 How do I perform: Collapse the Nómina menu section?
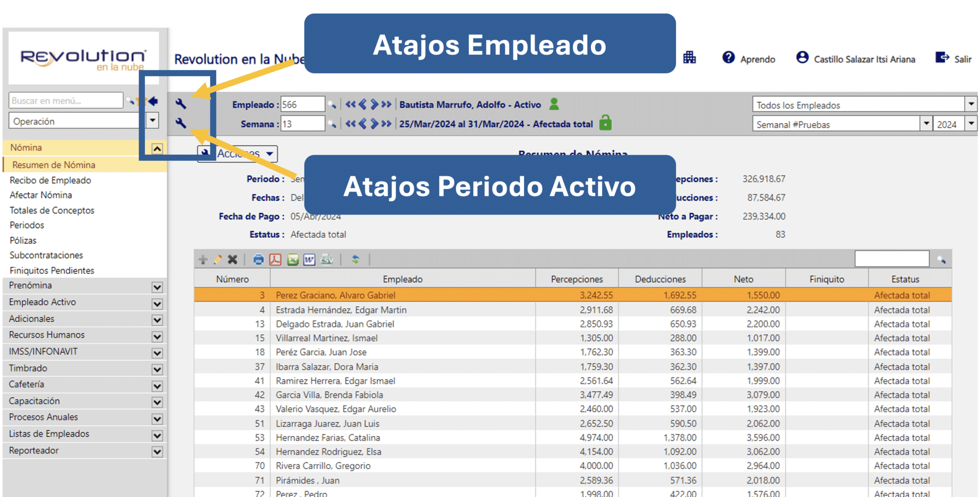[x=157, y=149]
